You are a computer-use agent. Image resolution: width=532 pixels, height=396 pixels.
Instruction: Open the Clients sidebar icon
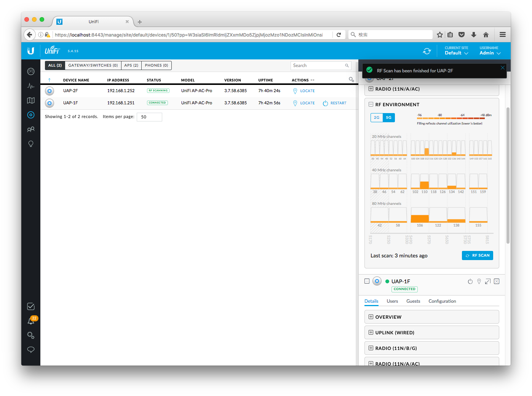[31, 129]
